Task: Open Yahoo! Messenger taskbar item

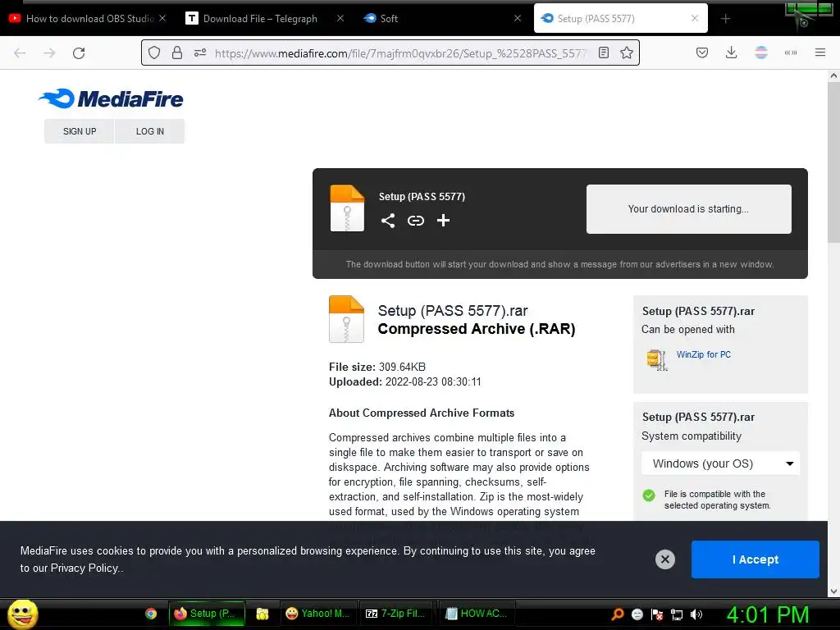Action: coord(318,614)
